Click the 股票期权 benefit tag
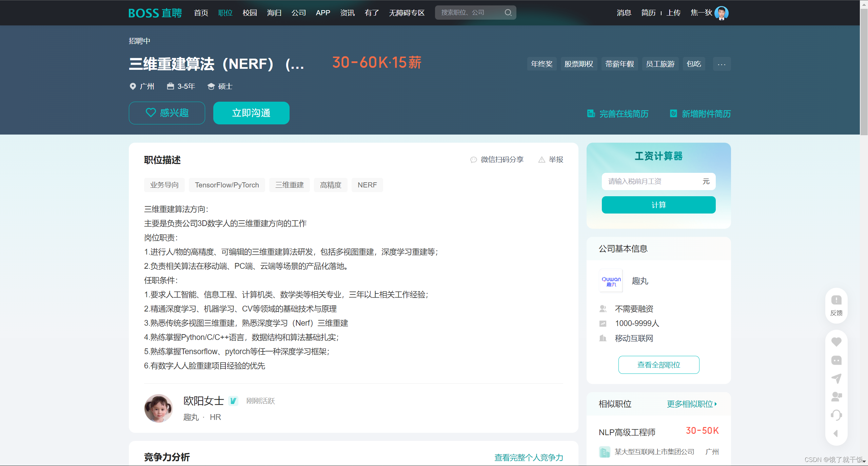The height and width of the screenshot is (466, 868). click(x=579, y=64)
